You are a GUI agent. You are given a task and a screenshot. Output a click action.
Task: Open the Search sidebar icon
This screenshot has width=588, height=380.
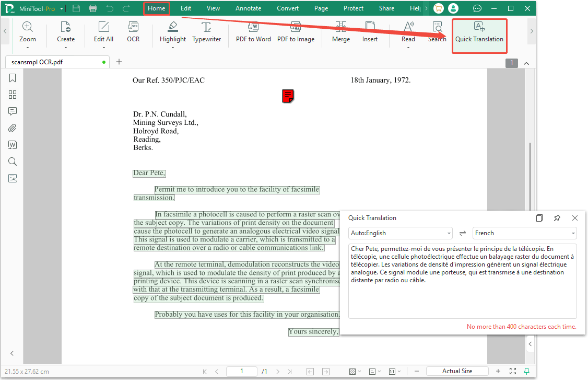tap(12, 162)
